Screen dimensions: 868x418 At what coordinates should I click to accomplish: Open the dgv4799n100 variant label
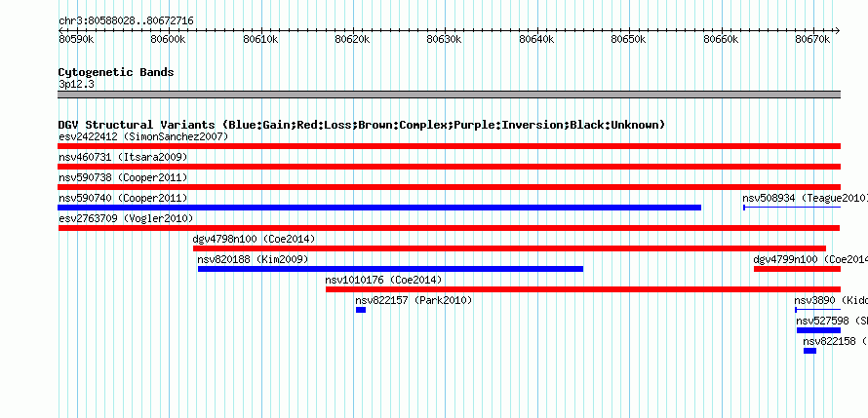tap(810, 259)
